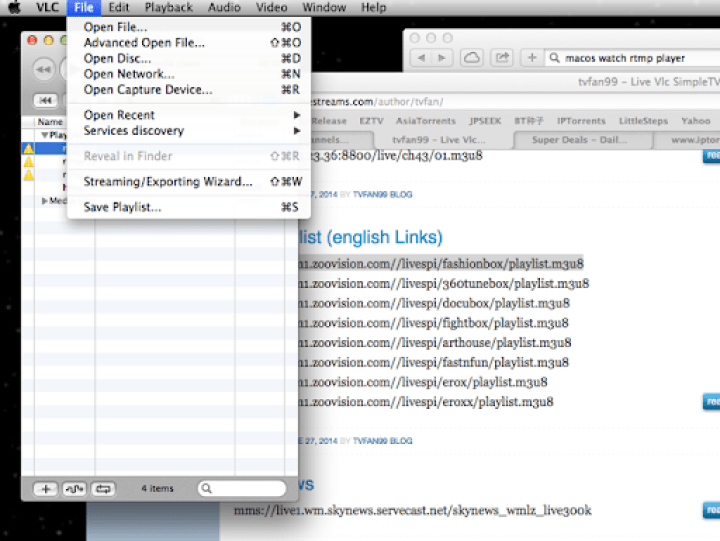Go back in Safari
The image size is (720, 541).
click(421, 58)
